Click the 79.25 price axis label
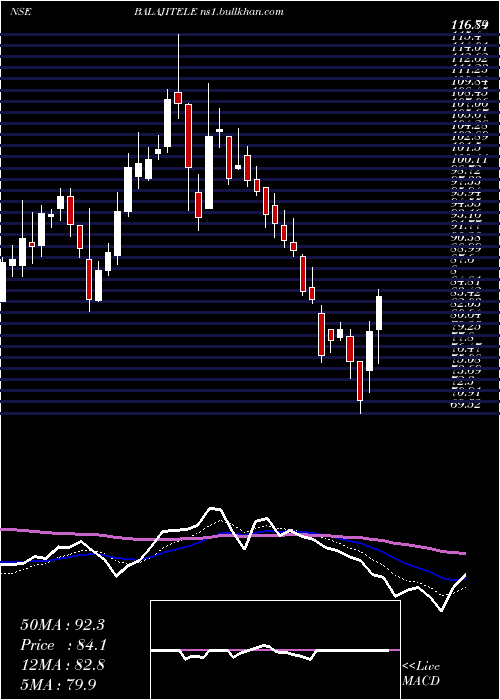The width and height of the screenshot is (500, 700). point(466,327)
